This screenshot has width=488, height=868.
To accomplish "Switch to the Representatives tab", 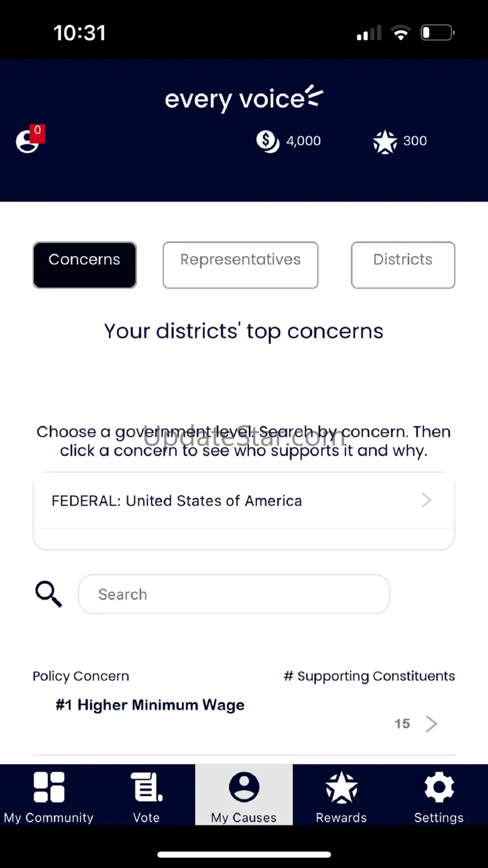I will point(240,265).
